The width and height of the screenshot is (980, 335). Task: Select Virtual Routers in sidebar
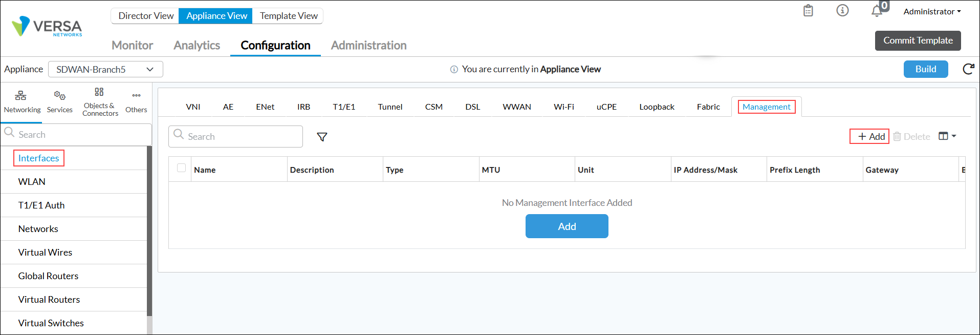click(49, 300)
